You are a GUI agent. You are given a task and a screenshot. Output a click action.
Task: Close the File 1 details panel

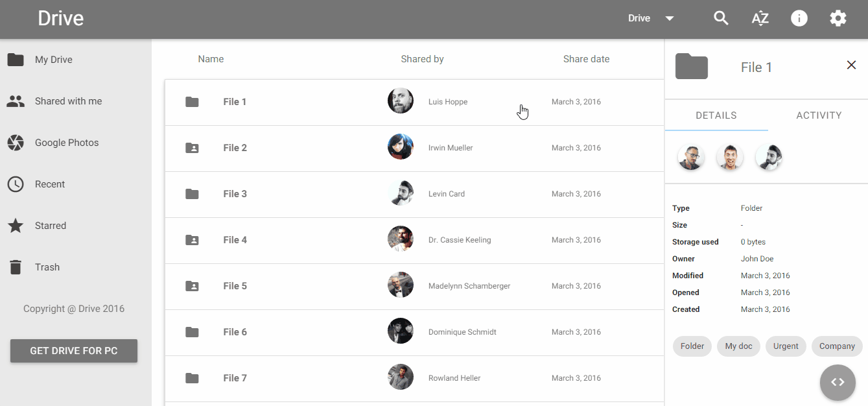click(x=851, y=65)
